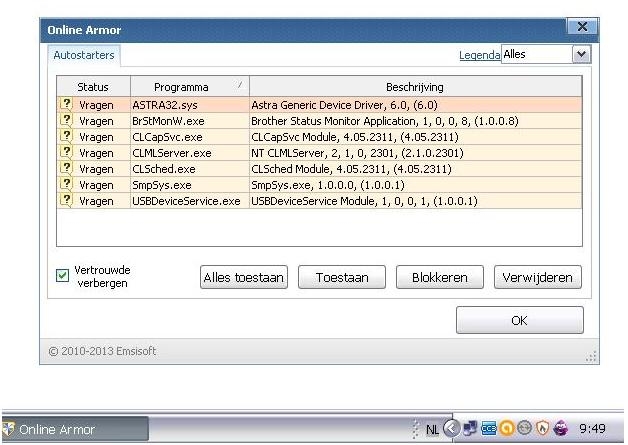The image size is (628, 445).
Task: Click the question mark icon for CLSched.exe
Action: (x=66, y=169)
